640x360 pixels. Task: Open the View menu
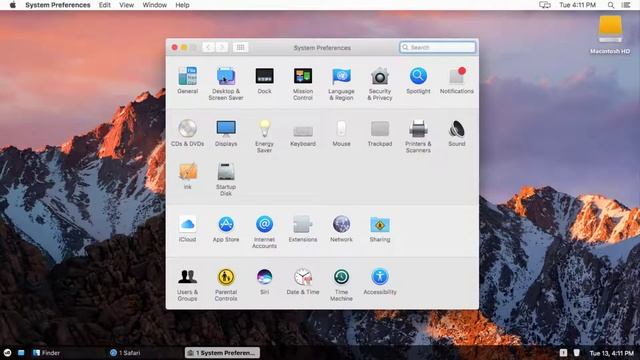coord(127,5)
